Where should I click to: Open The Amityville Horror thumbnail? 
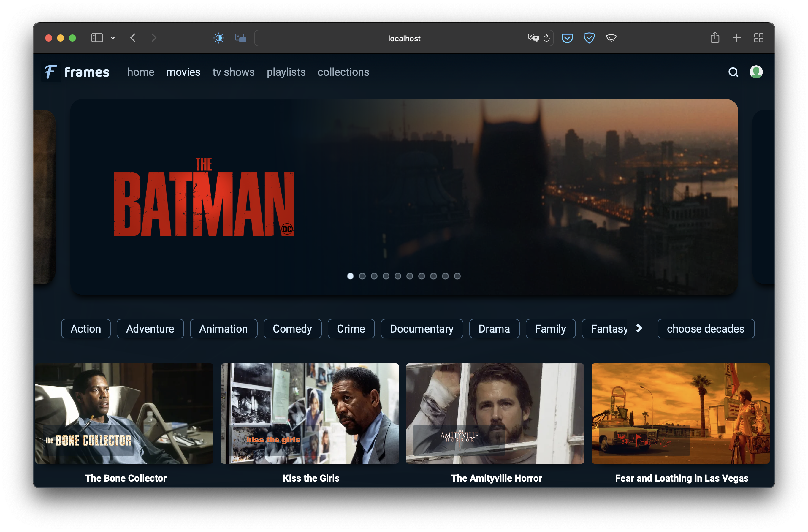495,413
